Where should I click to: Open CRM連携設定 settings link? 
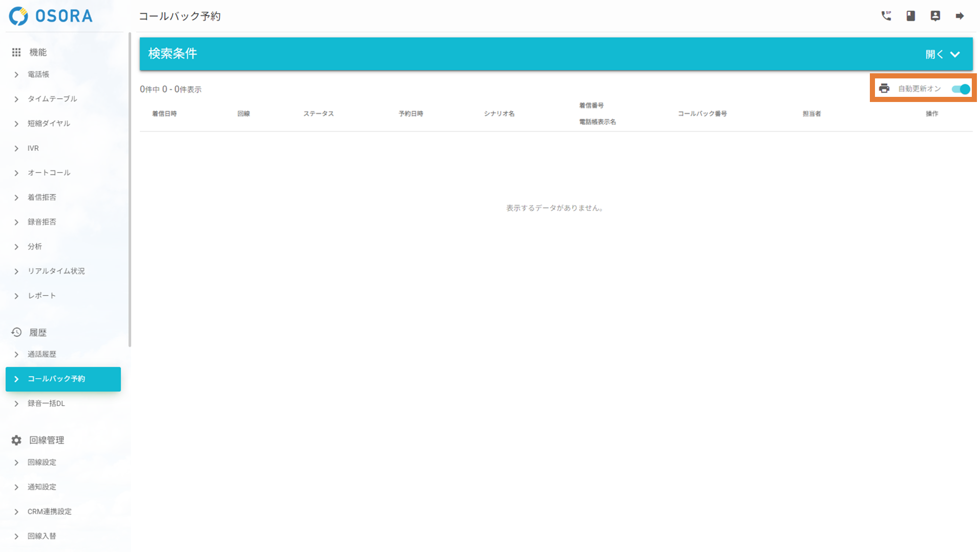point(50,512)
